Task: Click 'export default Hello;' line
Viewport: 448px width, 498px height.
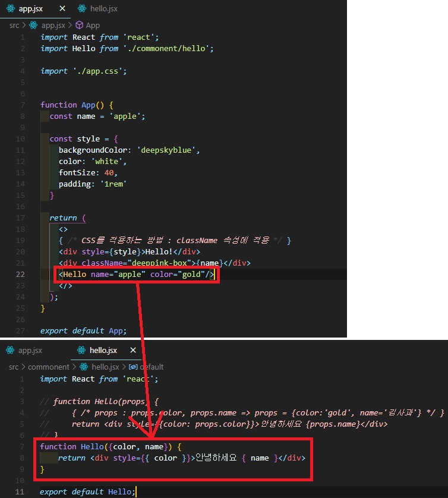Action: click(88, 492)
